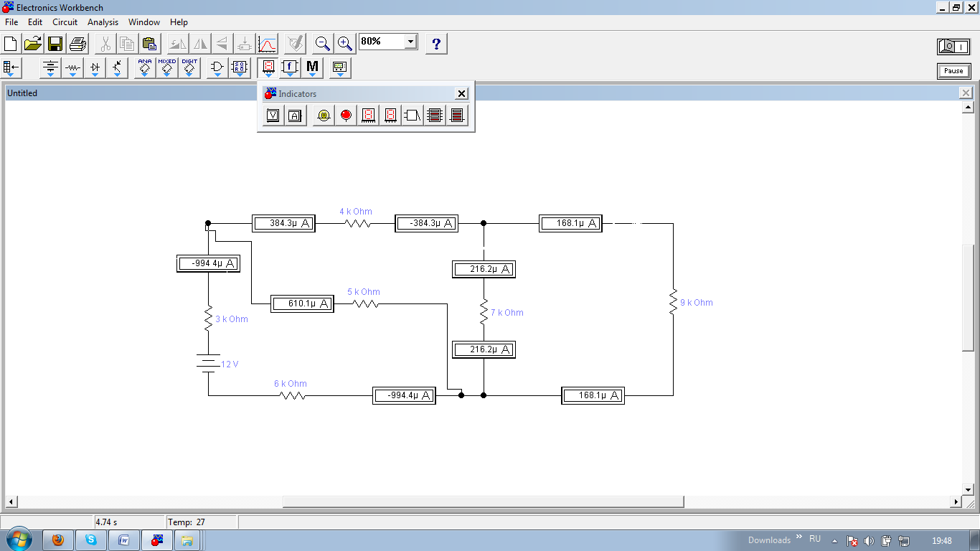Close the Indicators palette
980x551 pixels.
click(x=462, y=93)
